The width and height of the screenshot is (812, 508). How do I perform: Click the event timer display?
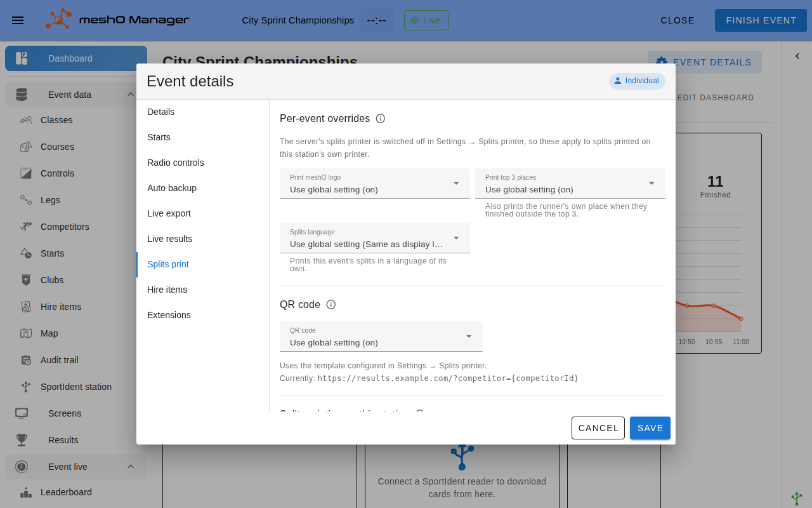[377, 20]
